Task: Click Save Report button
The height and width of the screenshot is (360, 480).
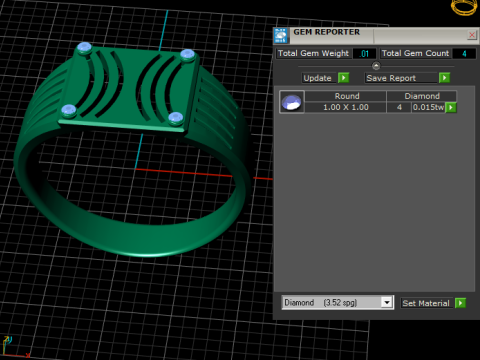Action: [401, 78]
